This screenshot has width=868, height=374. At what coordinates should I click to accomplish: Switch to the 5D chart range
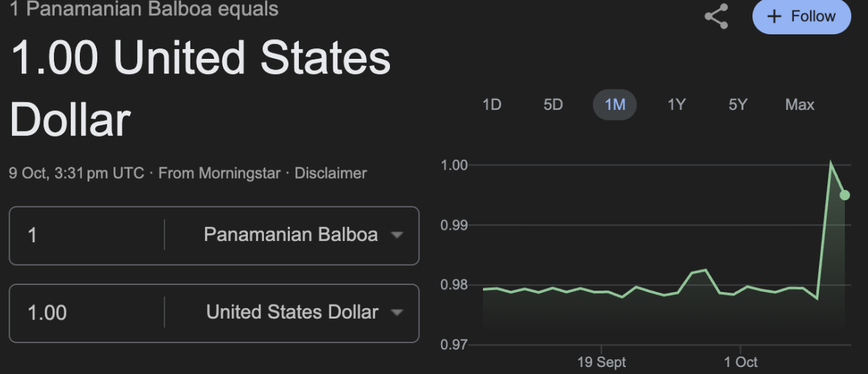click(553, 105)
